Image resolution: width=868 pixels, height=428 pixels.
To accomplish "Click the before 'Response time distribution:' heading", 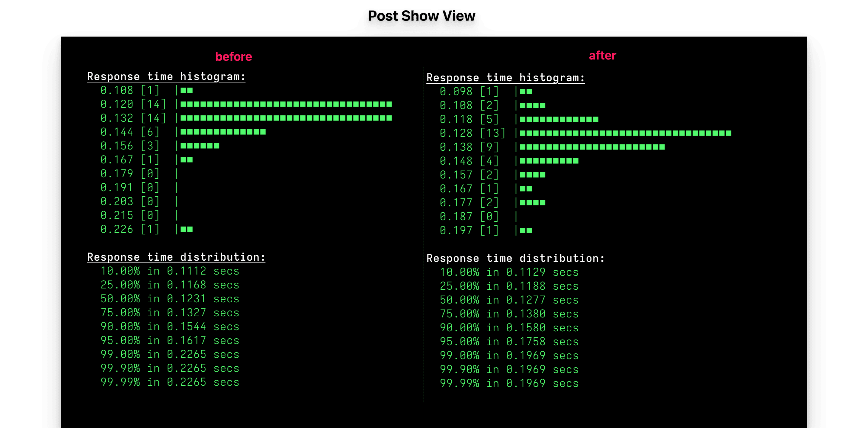I will (x=176, y=257).
